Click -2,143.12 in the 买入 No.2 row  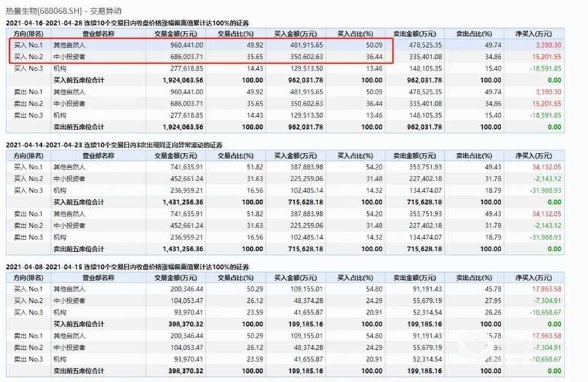pos(547,179)
